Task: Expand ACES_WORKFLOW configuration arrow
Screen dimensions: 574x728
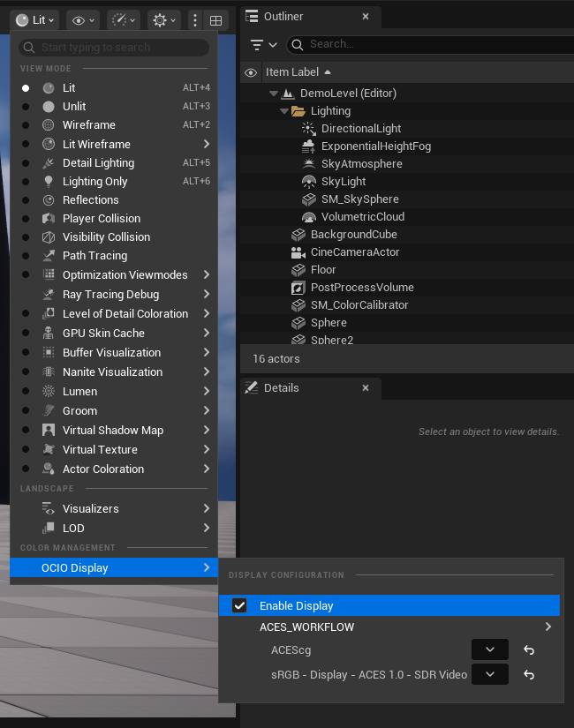Action: 548,627
